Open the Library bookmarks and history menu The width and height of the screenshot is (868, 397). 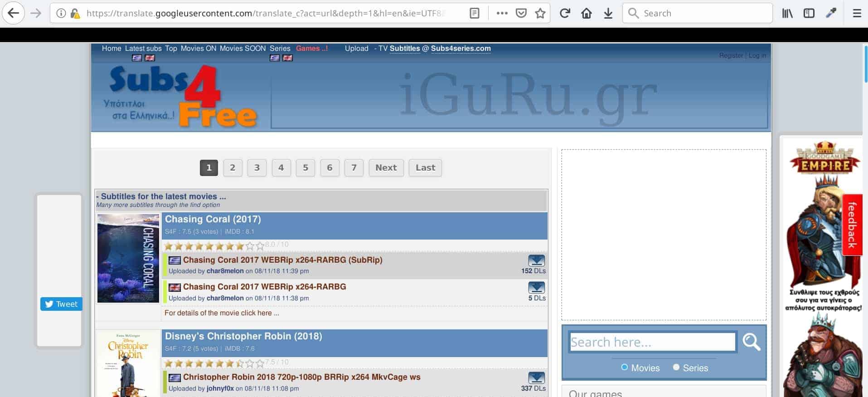coord(787,14)
